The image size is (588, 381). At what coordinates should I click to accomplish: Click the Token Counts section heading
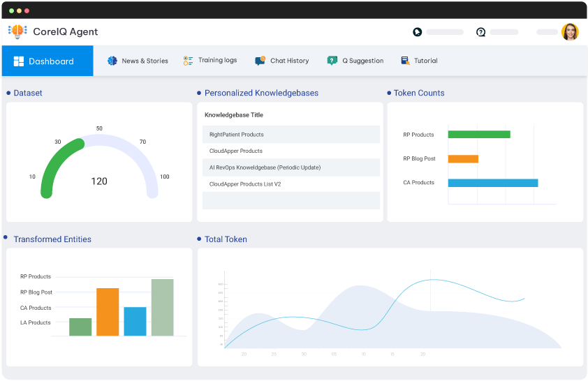tap(419, 93)
